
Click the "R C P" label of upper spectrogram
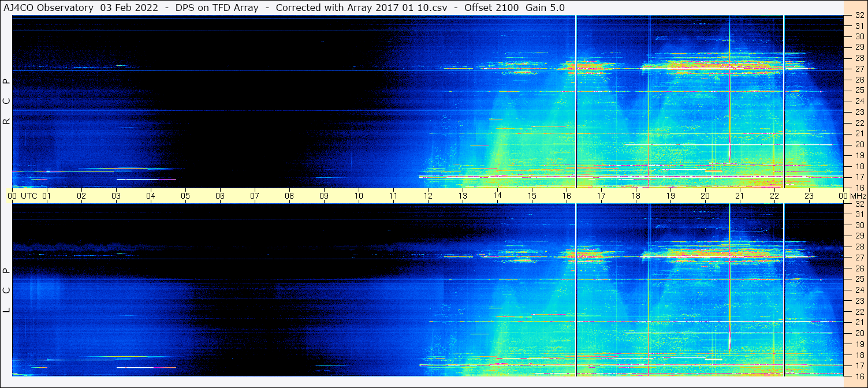[x=7, y=101]
